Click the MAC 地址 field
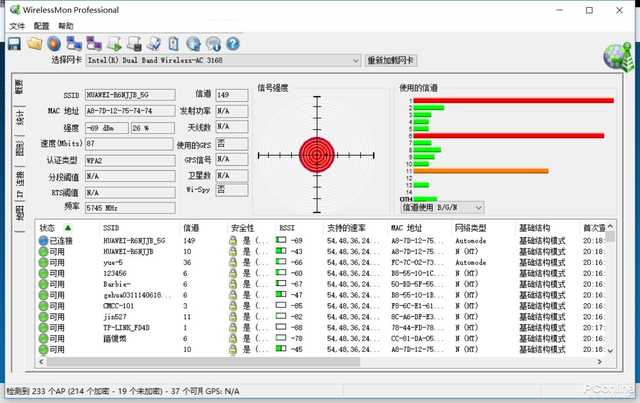 130,111
